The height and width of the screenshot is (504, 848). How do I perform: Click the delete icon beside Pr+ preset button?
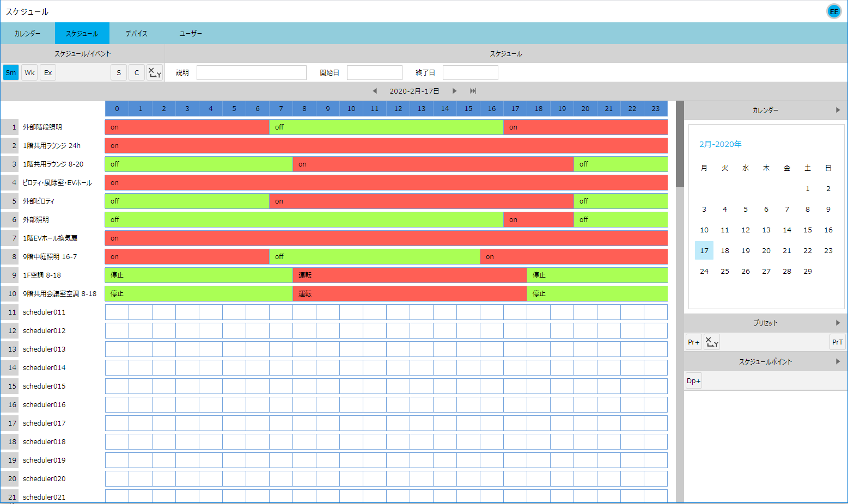pos(712,342)
